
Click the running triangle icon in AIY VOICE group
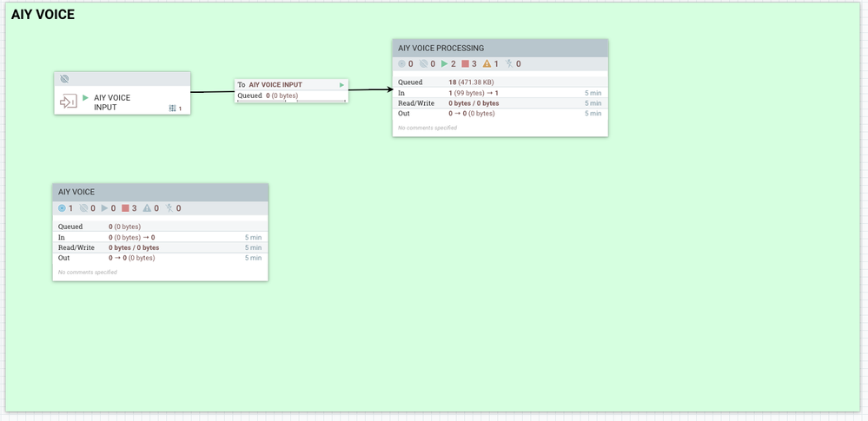(104, 208)
